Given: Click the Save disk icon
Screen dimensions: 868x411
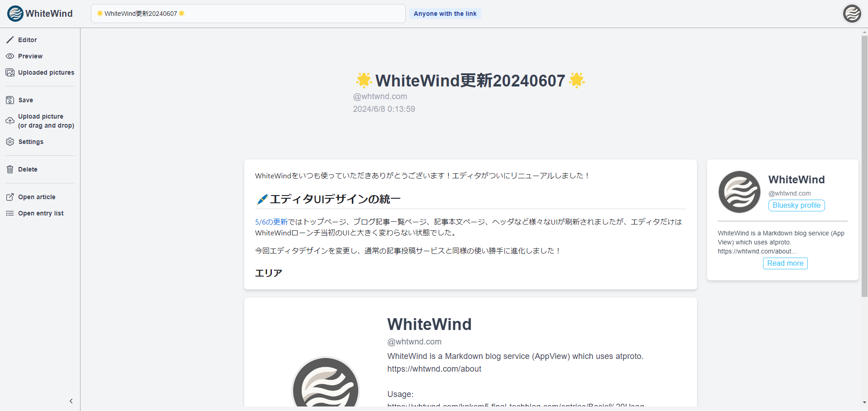Looking at the screenshot, I should tap(10, 100).
